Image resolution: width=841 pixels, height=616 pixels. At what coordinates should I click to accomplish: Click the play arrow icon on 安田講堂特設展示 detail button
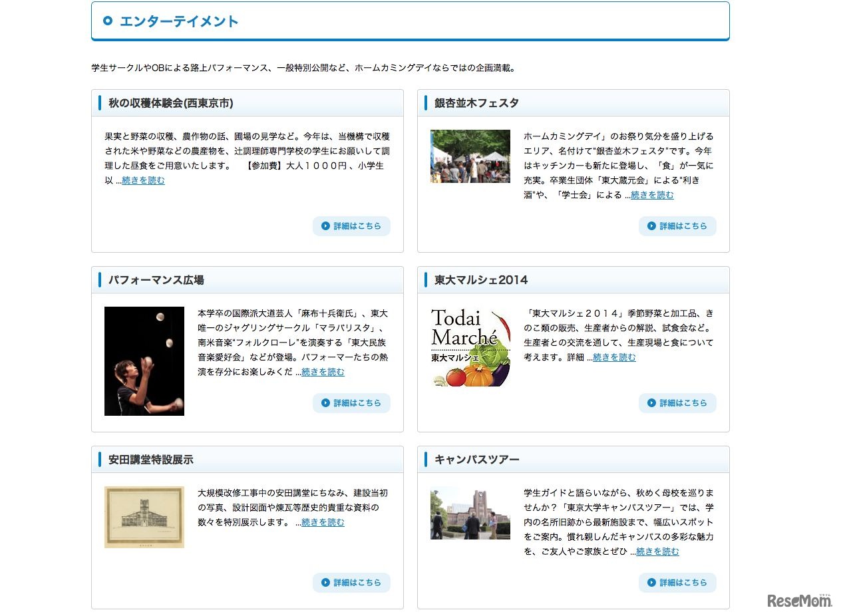(324, 583)
